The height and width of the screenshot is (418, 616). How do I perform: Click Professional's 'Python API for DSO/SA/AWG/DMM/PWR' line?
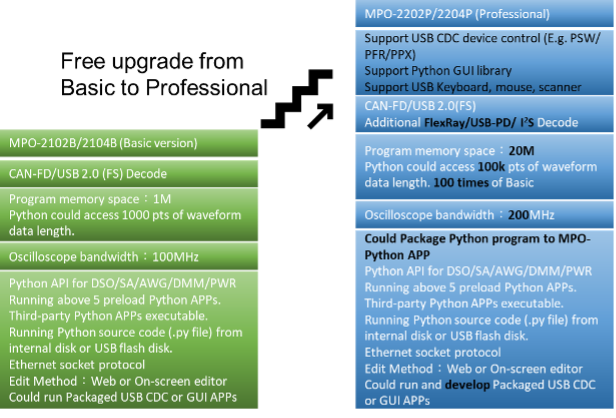(478, 271)
